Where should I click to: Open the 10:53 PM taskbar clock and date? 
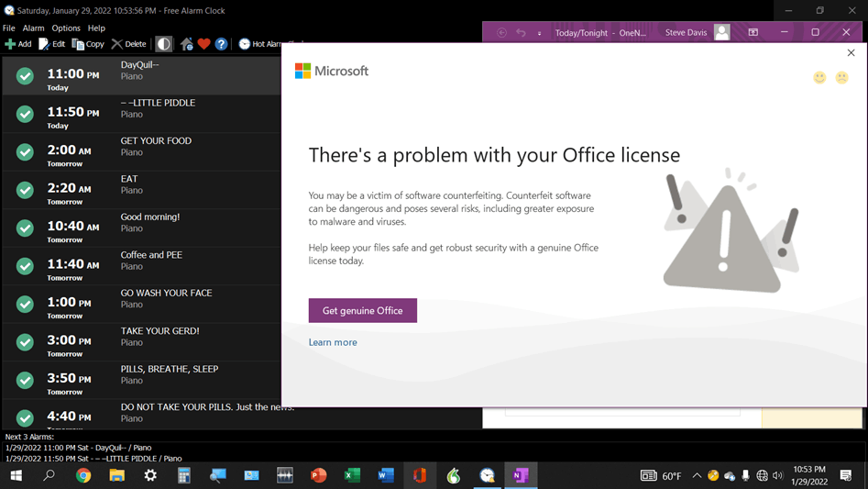tap(809, 475)
